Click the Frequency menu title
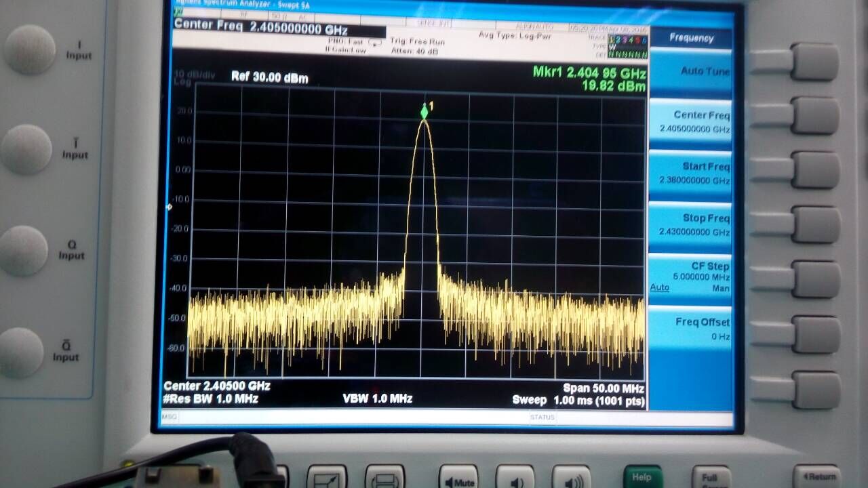The width and height of the screenshot is (868, 488). coord(691,38)
